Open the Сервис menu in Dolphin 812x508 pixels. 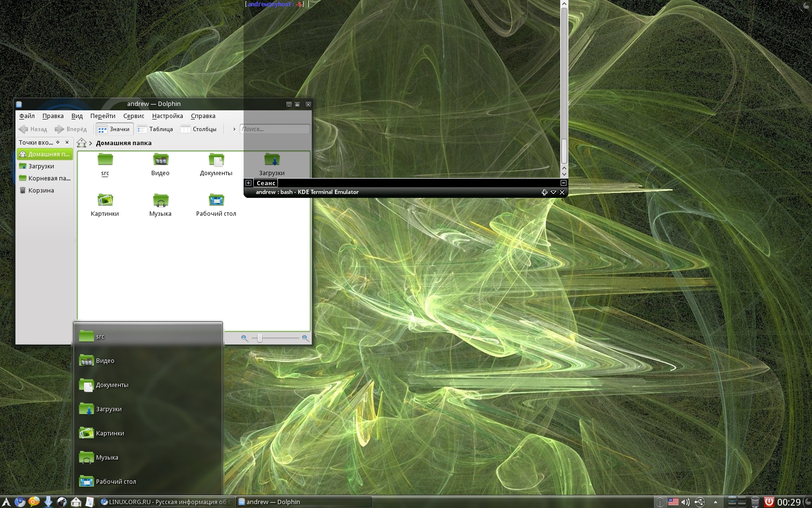pyautogui.click(x=134, y=116)
